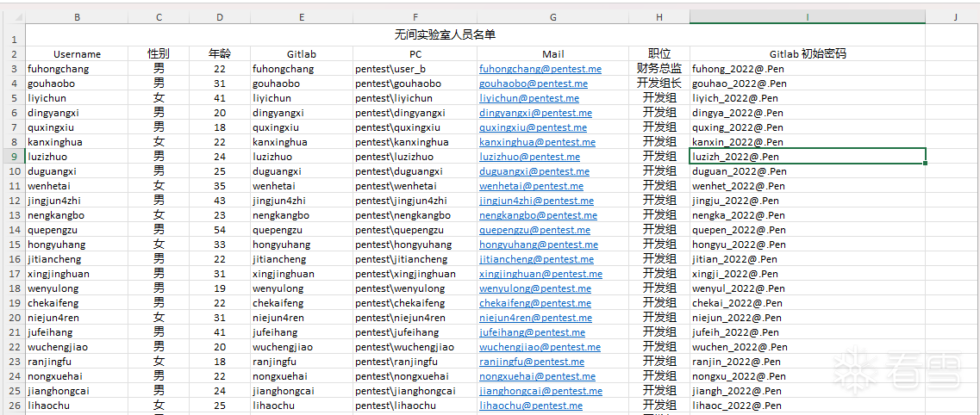Open hongyuhang@pentest.me mail link

539,245
